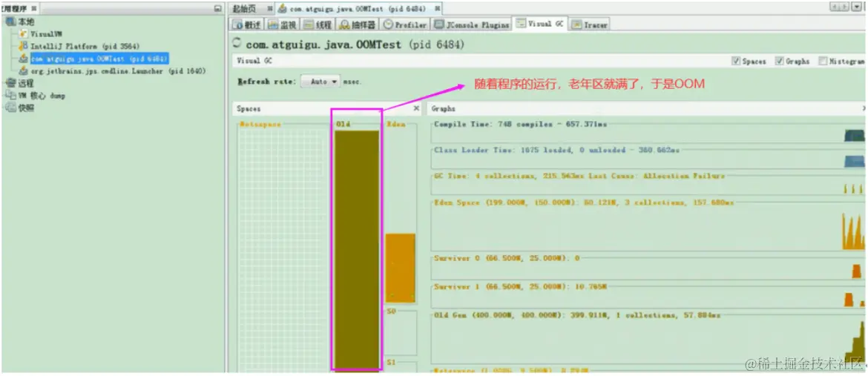The height and width of the screenshot is (376, 868).
Task: Click the Class Loader Time graph label
Action: click(x=557, y=150)
